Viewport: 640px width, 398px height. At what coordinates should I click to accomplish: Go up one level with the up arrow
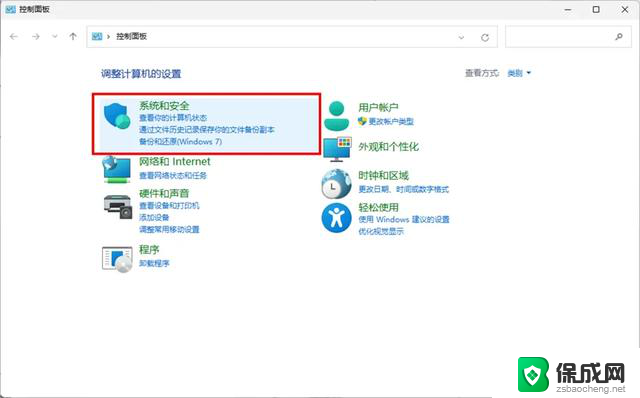pos(73,36)
